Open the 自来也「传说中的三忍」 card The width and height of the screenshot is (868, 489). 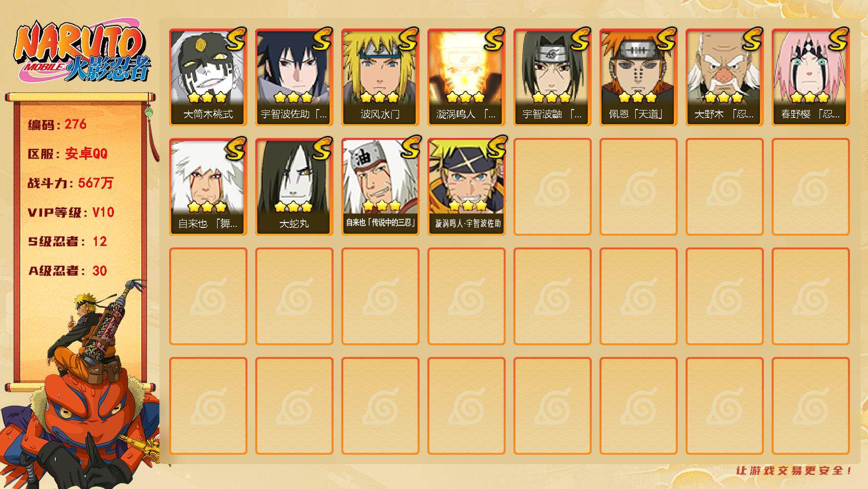380,187
